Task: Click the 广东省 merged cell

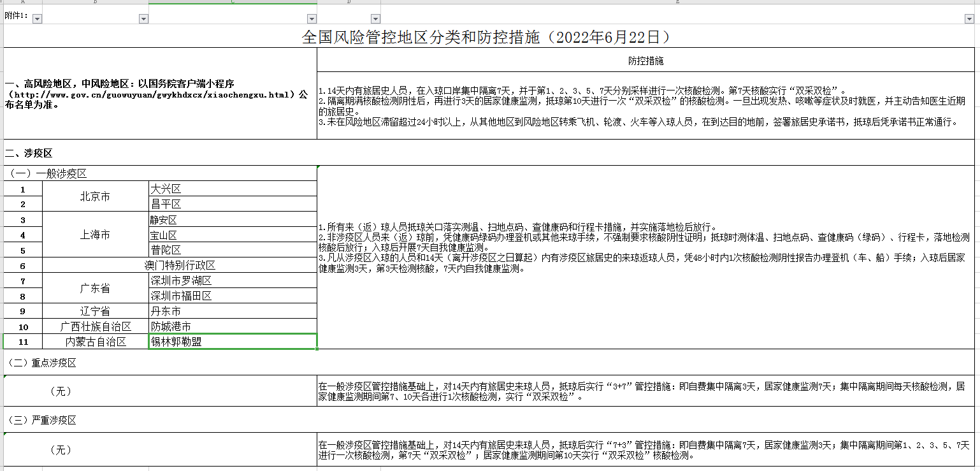Action: 95,288
